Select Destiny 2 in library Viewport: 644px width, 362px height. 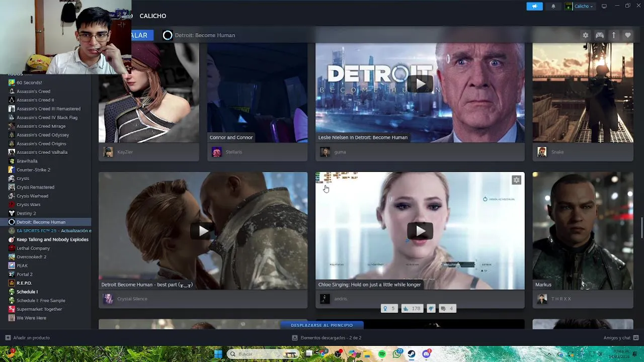pyautogui.click(x=26, y=213)
